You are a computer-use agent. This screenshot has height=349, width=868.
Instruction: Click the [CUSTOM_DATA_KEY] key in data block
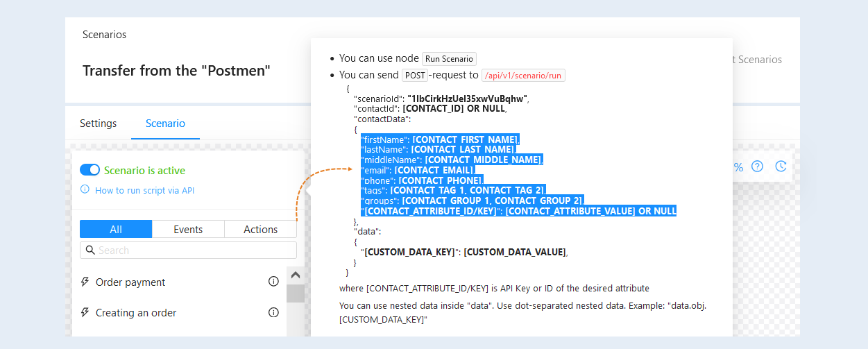click(x=409, y=252)
